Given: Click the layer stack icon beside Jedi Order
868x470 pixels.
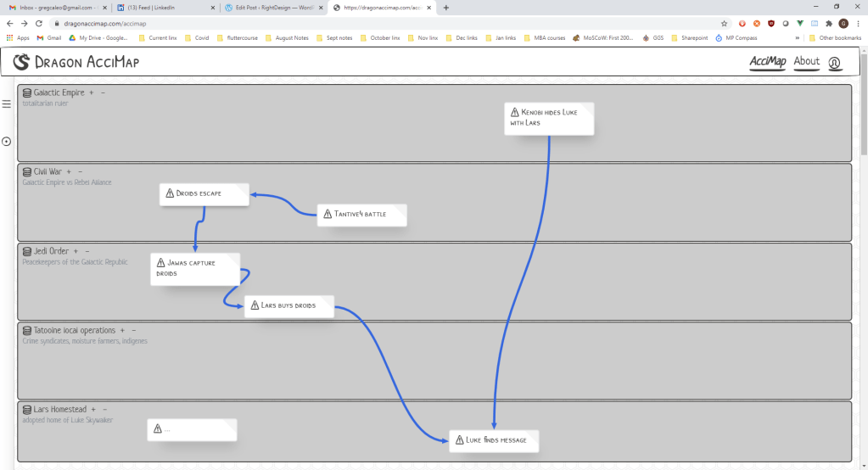Looking at the screenshot, I should (x=27, y=251).
